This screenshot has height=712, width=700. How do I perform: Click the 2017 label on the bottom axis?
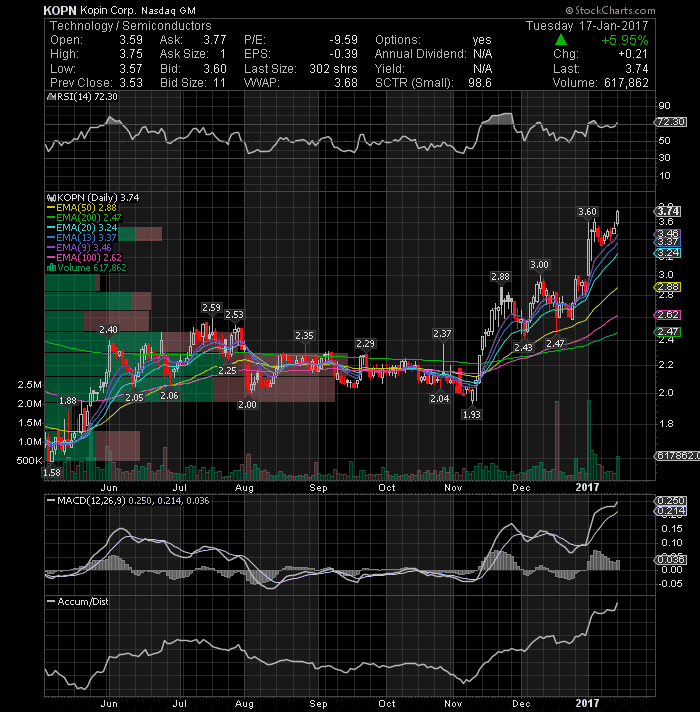tap(587, 703)
